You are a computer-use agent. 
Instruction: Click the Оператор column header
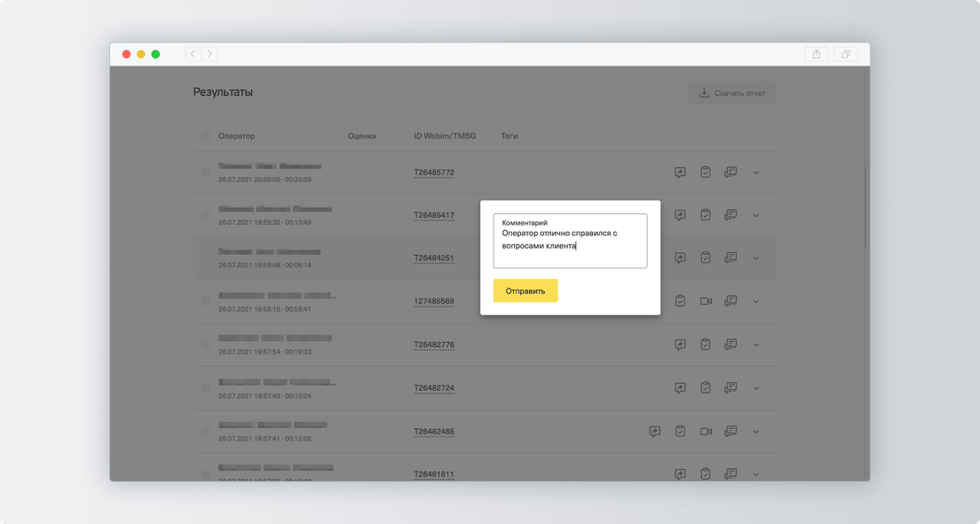click(236, 136)
